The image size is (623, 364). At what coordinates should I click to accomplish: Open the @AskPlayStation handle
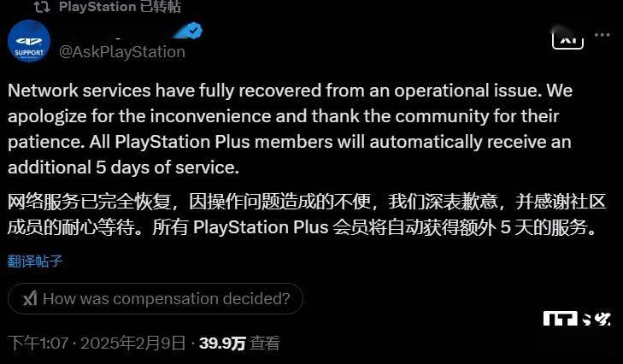pyautogui.click(x=122, y=52)
